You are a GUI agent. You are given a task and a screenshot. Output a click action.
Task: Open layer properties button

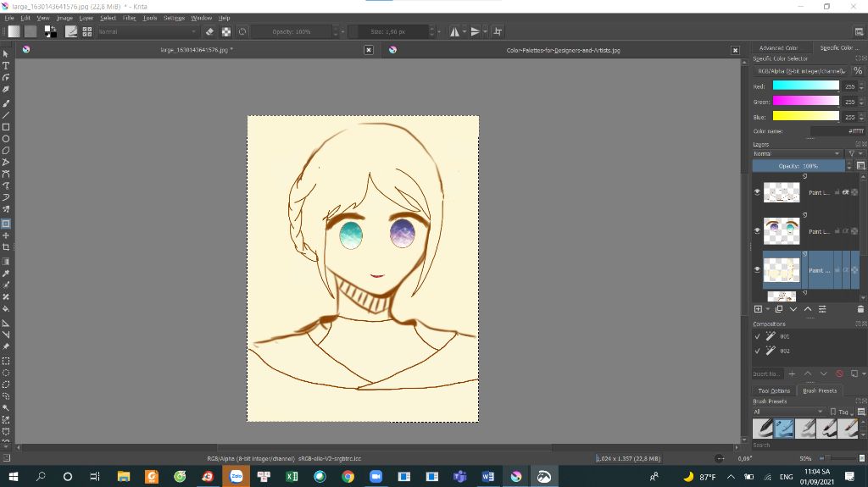pos(822,309)
